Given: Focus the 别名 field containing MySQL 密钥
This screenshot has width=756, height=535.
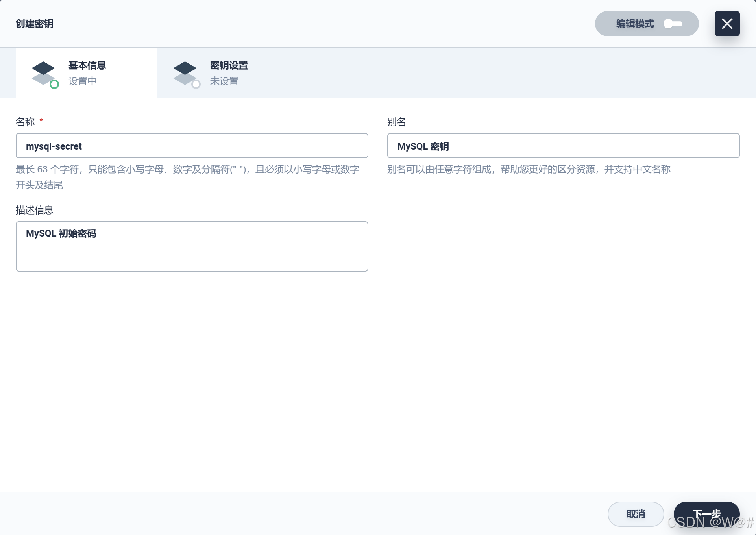Looking at the screenshot, I should (x=563, y=146).
